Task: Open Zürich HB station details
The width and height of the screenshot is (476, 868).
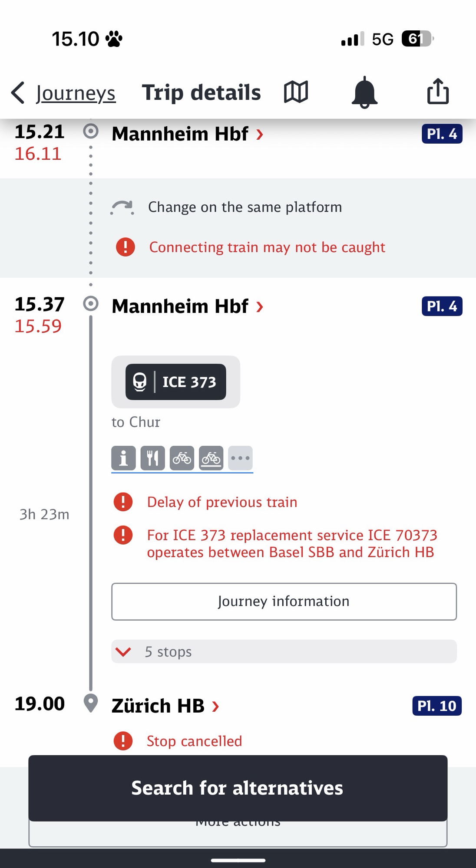Action: pos(165,706)
